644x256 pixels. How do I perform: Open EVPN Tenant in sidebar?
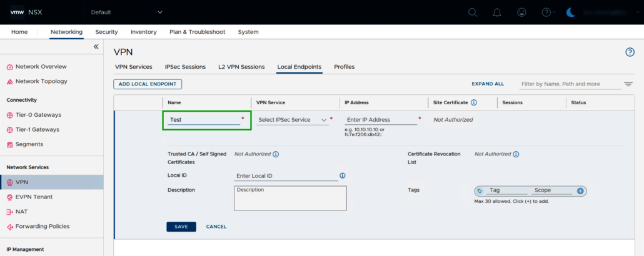(x=34, y=197)
